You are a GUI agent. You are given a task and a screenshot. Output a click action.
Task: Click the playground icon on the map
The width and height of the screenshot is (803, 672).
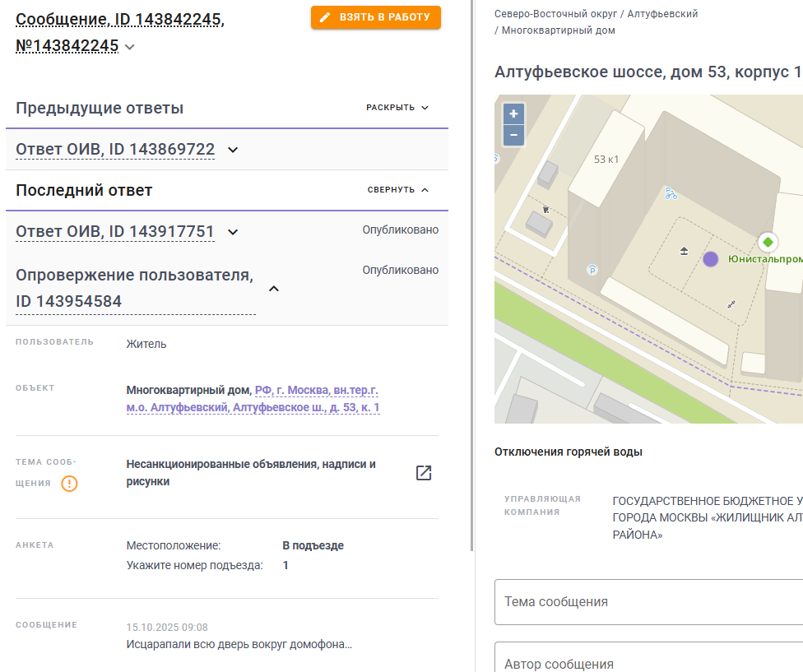tap(684, 252)
